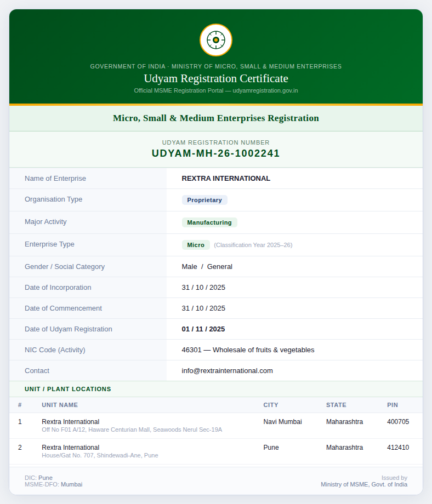Click Ministry of MSME, Govt. of India
Screen dimensions: 432x504
coord(364,484)
